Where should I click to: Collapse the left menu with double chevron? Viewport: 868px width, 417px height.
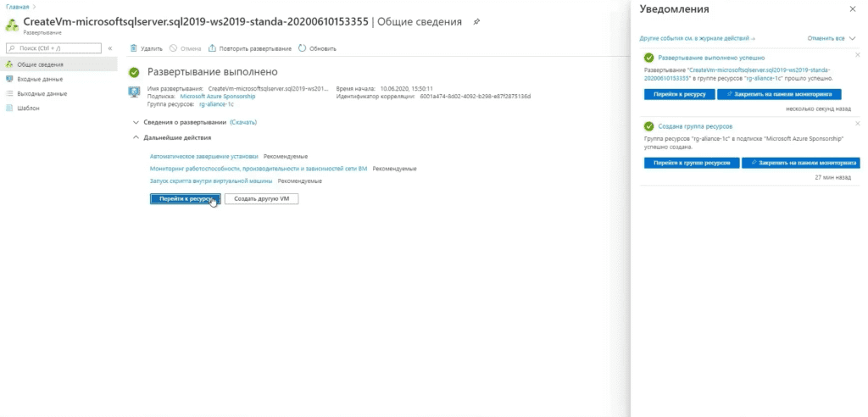click(x=110, y=48)
